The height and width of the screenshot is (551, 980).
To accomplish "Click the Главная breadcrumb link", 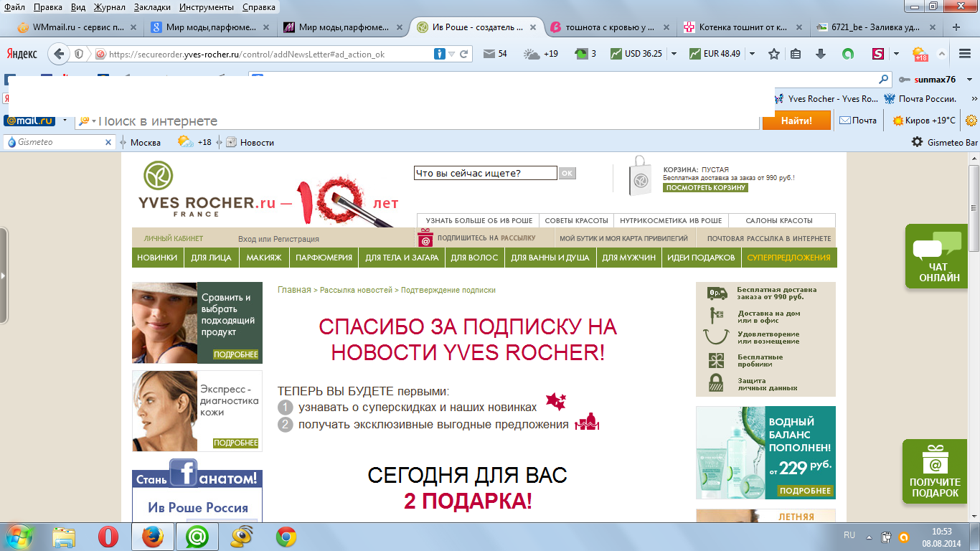I will [x=294, y=290].
